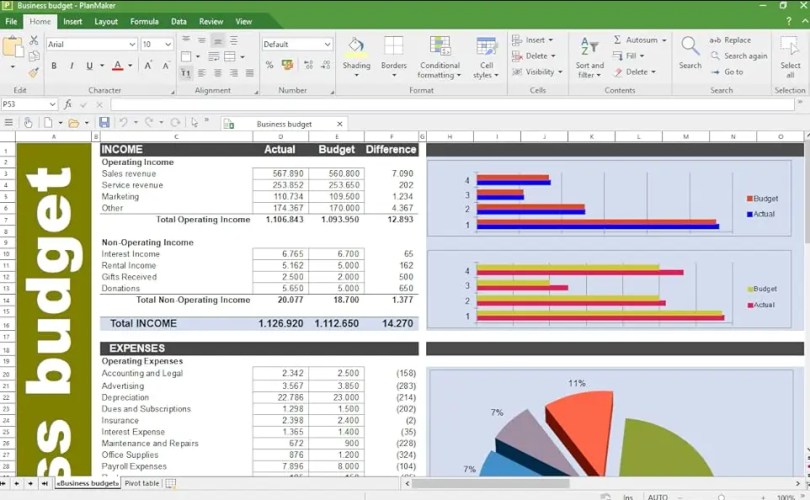Open the font size 10 dropdown
The height and width of the screenshot is (500, 810).
(x=168, y=44)
